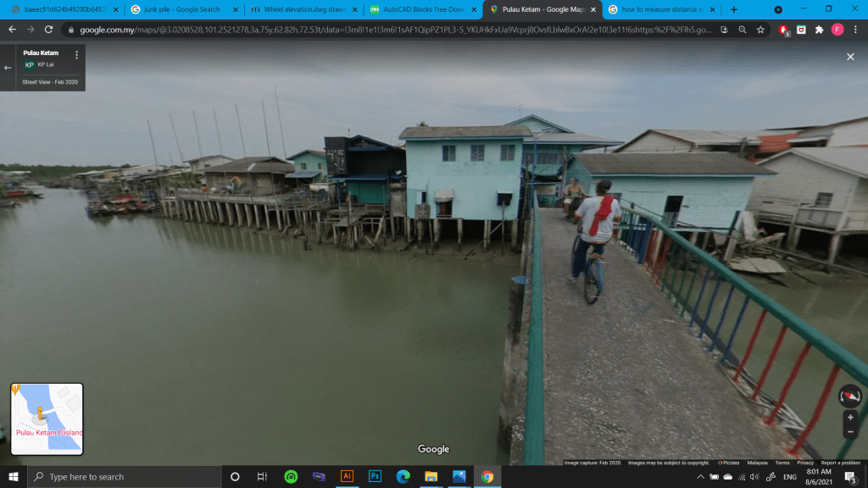Open the Chrome extensions puzzle icon
The height and width of the screenshot is (488, 868).
coord(819,29)
